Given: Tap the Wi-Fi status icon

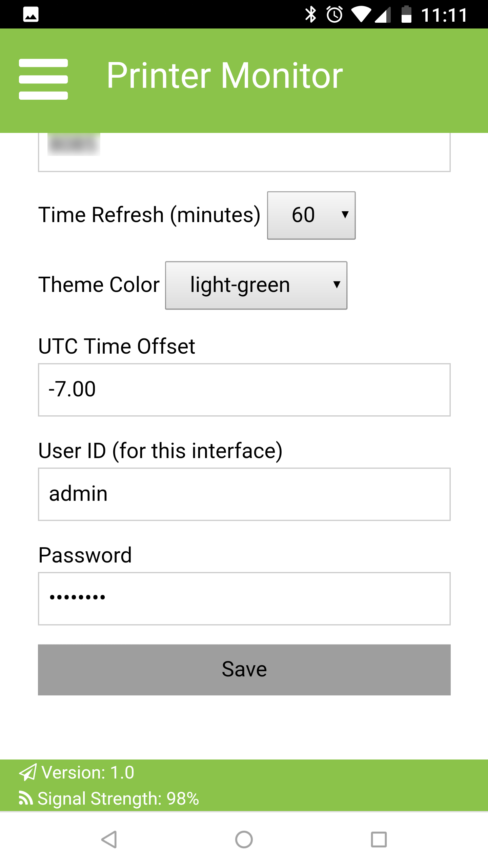Looking at the screenshot, I should [x=361, y=15].
